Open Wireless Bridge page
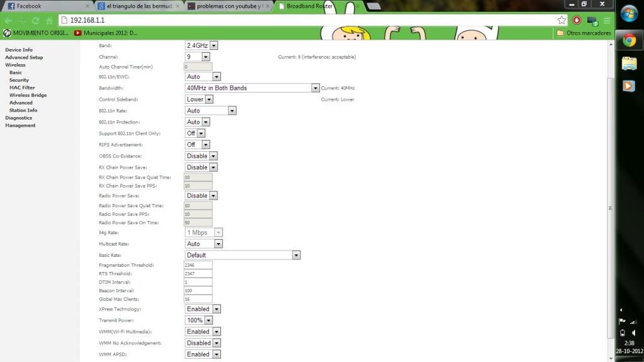Image resolution: width=644 pixels, height=362 pixels. pyautogui.click(x=28, y=95)
